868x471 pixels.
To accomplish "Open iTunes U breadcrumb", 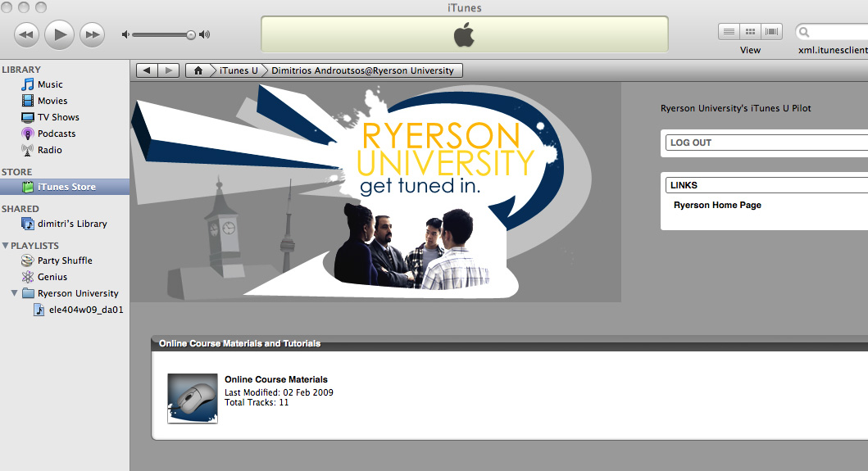I will 239,70.
